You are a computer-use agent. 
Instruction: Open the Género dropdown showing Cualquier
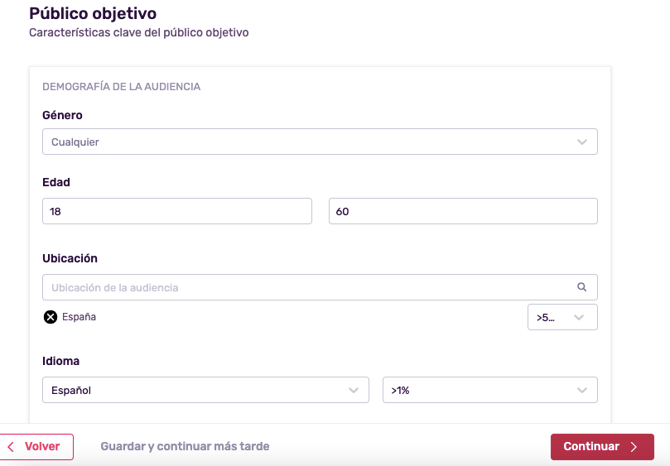click(320, 142)
